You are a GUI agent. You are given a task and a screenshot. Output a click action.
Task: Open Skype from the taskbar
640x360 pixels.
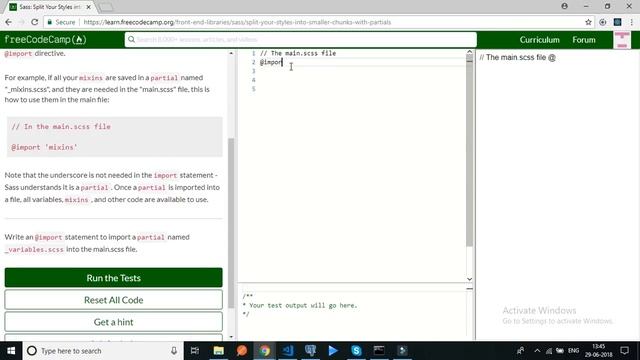click(356, 351)
